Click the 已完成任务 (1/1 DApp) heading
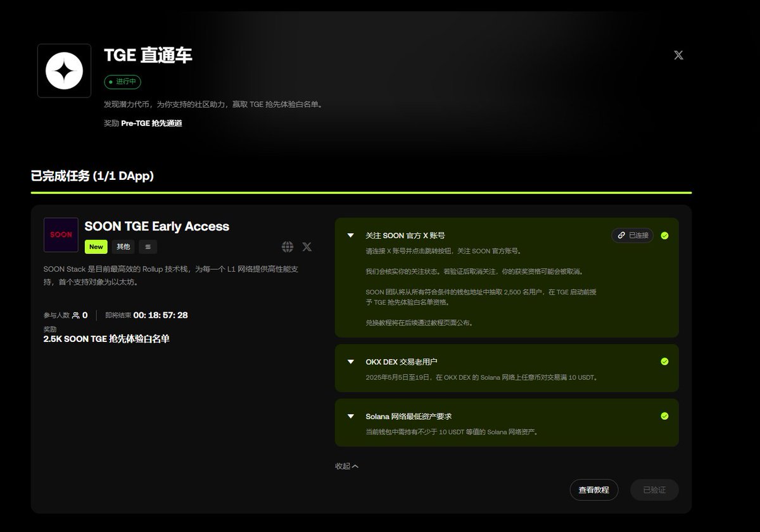Image resolution: width=760 pixels, height=532 pixels. [x=92, y=176]
